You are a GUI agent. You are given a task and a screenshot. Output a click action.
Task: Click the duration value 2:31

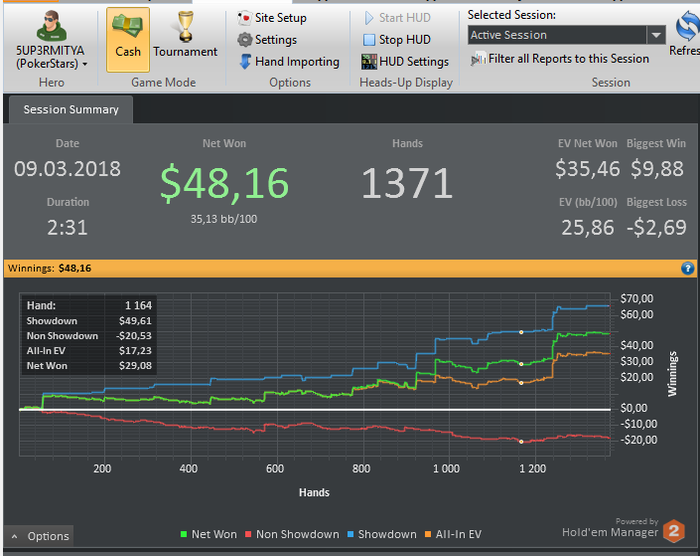click(67, 228)
